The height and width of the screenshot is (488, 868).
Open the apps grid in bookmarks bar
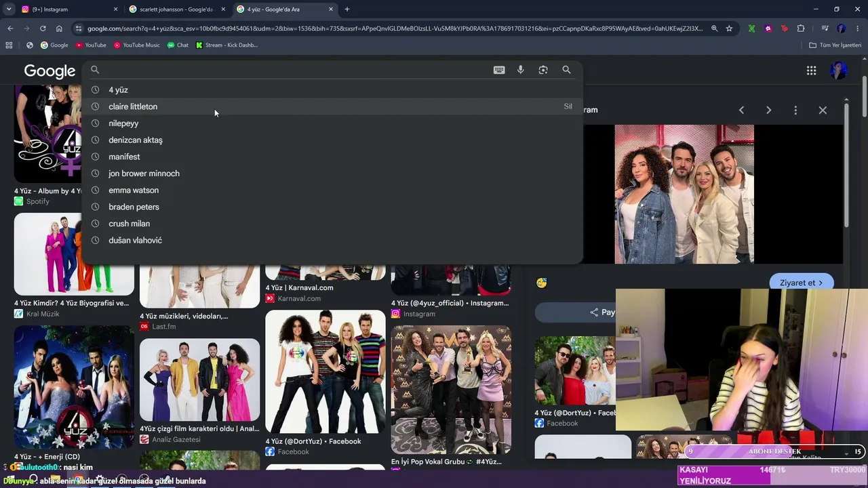(x=9, y=45)
